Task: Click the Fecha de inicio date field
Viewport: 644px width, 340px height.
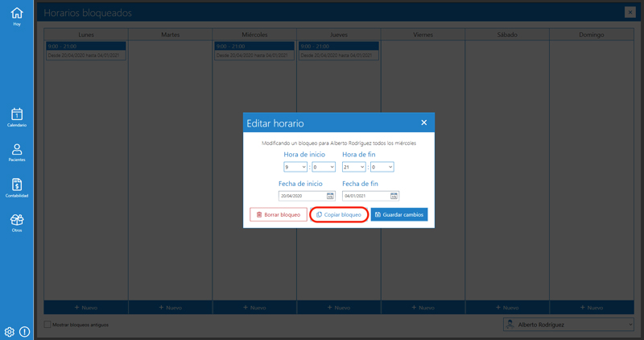Action: [x=302, y=196]
